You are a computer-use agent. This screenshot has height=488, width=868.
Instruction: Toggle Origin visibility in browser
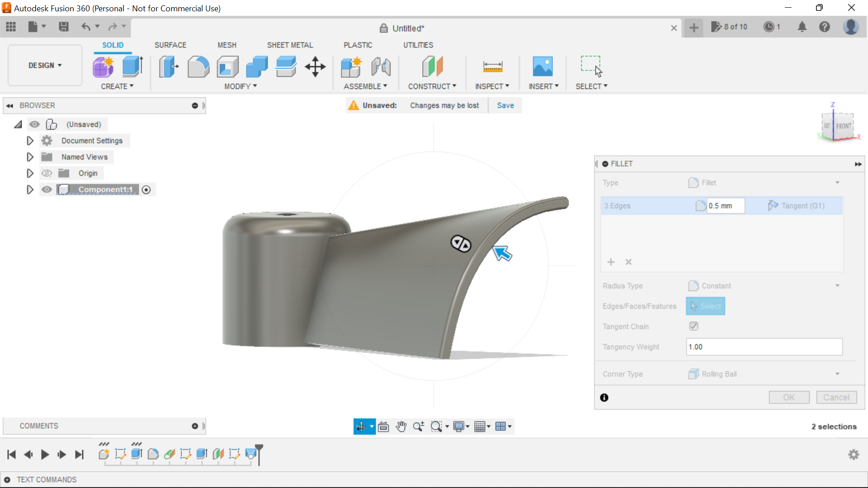pos(47,173)
